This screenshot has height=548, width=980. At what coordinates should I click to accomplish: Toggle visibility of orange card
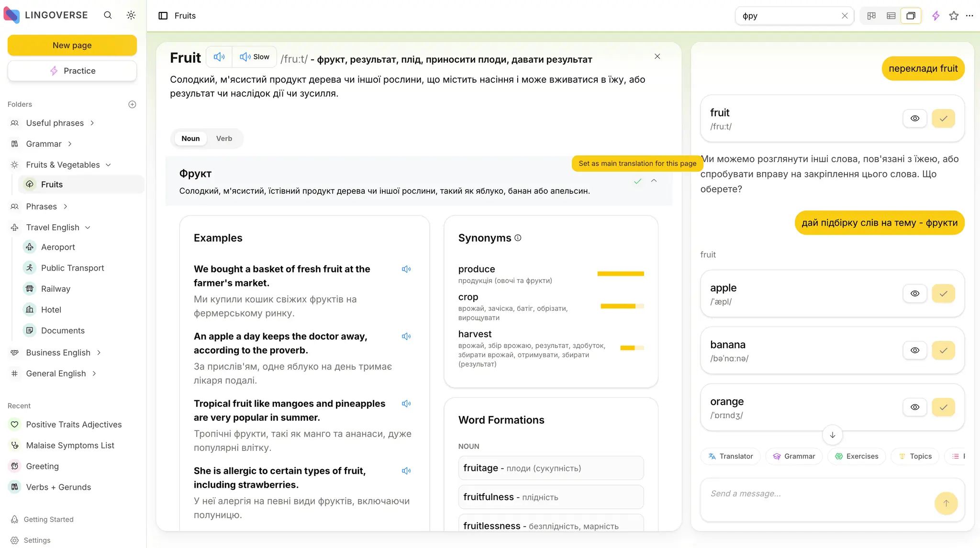[x=915, y=407]
